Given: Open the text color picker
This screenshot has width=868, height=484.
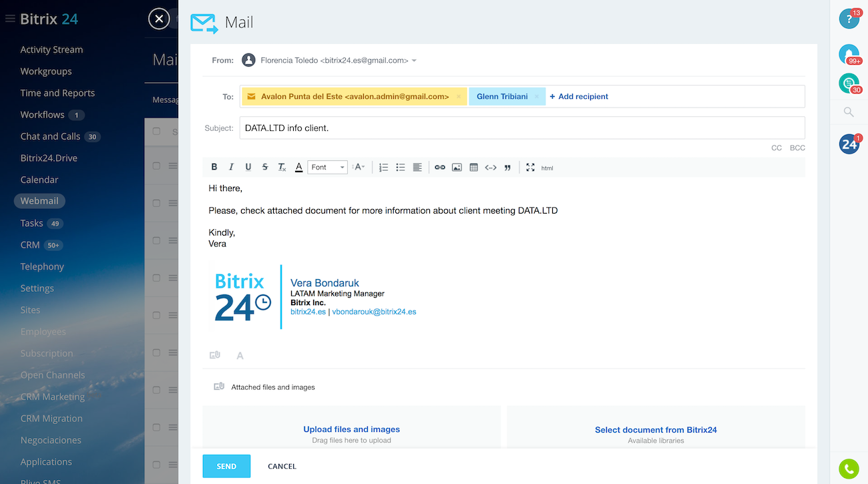Looking at the screenshot, I should point(298,168).
